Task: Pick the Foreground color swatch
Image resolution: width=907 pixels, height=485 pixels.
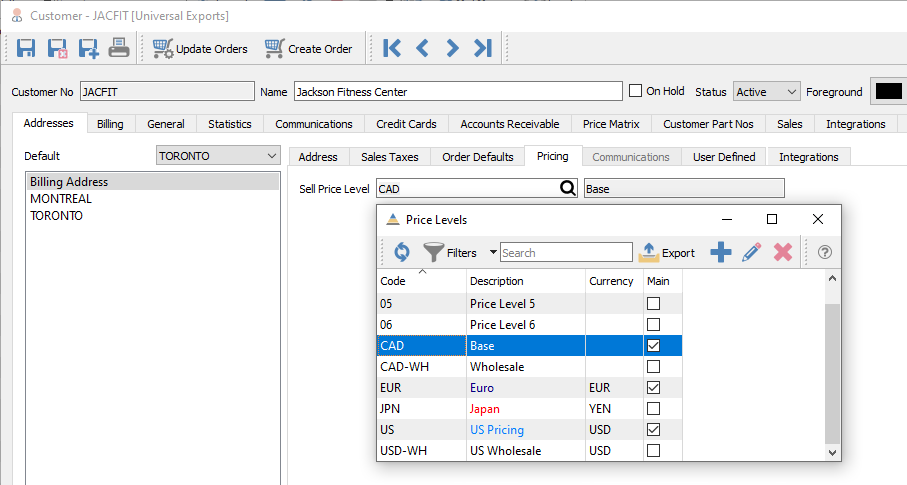Action: 888,91
